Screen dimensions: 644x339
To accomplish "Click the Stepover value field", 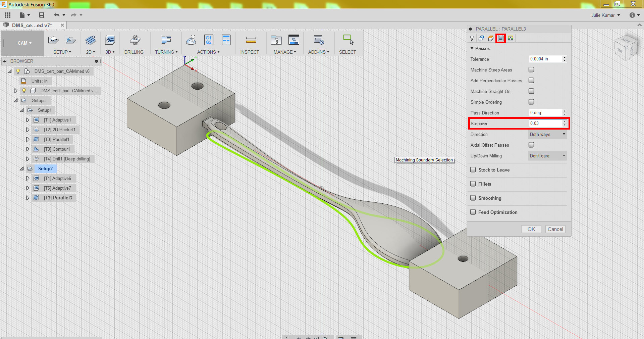I will tap(545, 124).
